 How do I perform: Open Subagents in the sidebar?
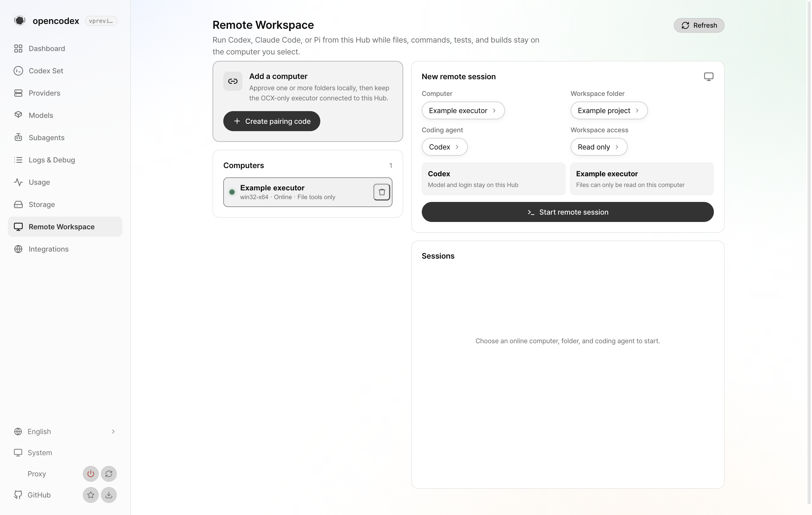point(65,138)
